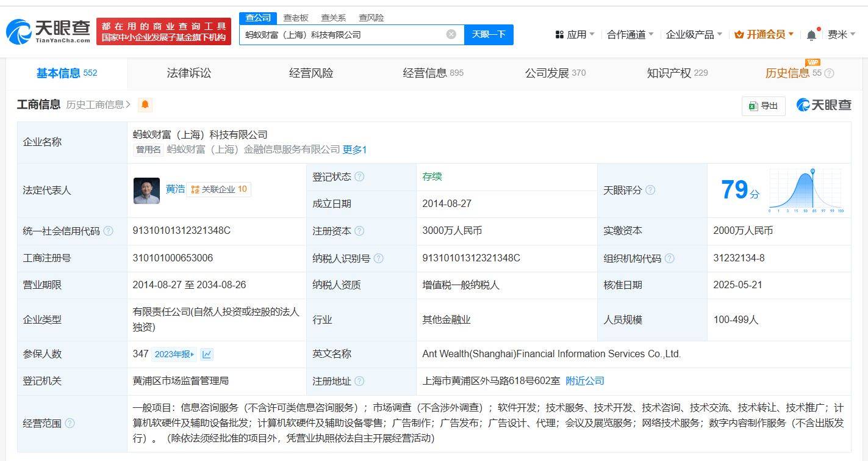
Task: Click the 增值税一般纳税人 value
Action: (x=461, y=285)
